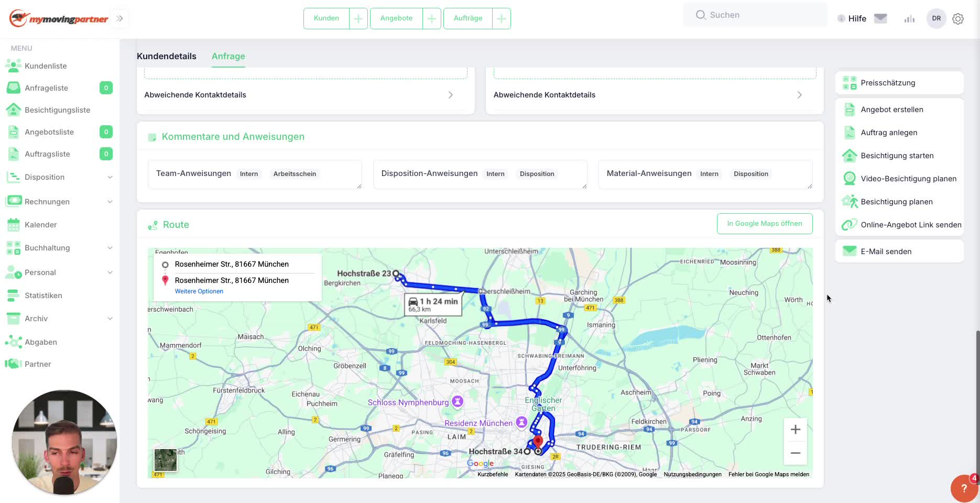The height and width of the screenshot is (503, 980).
Task: Zoom out on the route map
Action: (x=795, y=453)
